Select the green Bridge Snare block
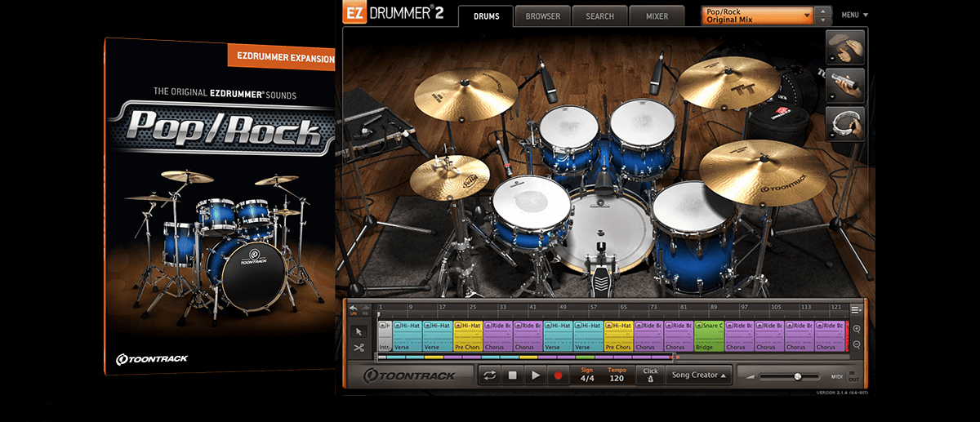Image resolution: width=980 pixels, height=422 pixels. coord(709,335)
